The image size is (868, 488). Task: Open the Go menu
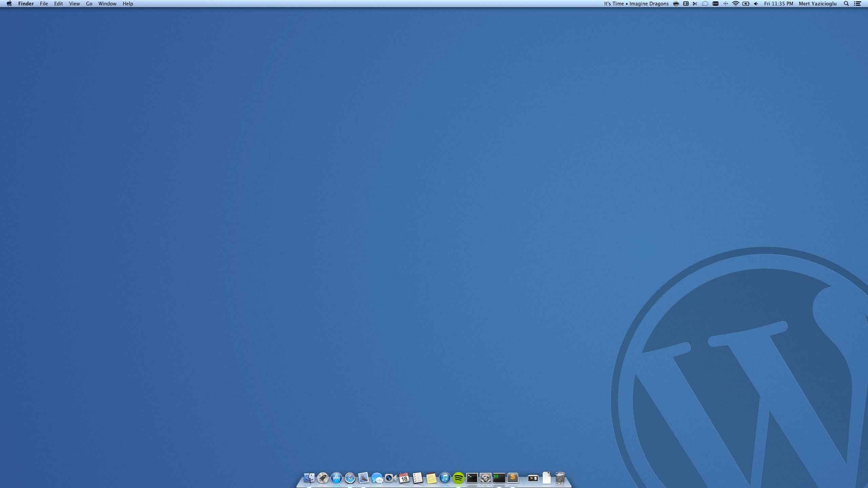pyautogui.click(x=89, y=4)
